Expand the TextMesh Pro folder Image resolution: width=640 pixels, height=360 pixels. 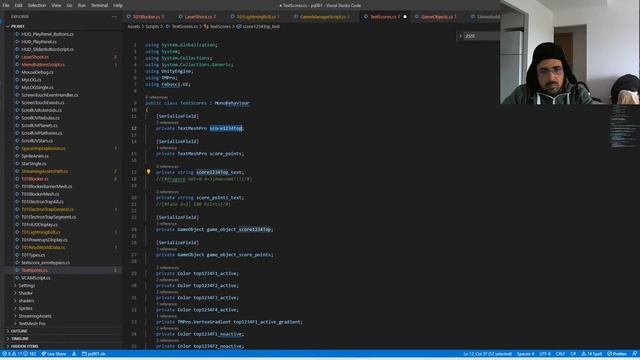pyautogui.click(x=32, y=324)
